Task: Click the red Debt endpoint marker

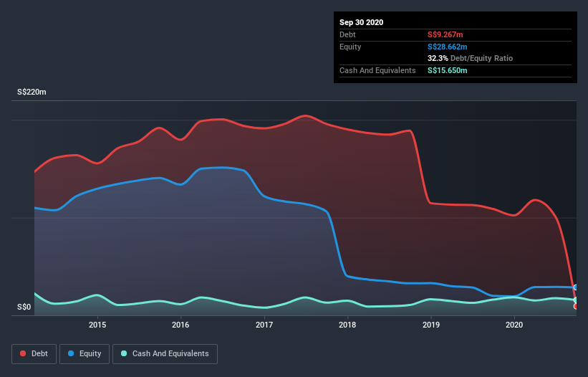Action: pos(576,306)
